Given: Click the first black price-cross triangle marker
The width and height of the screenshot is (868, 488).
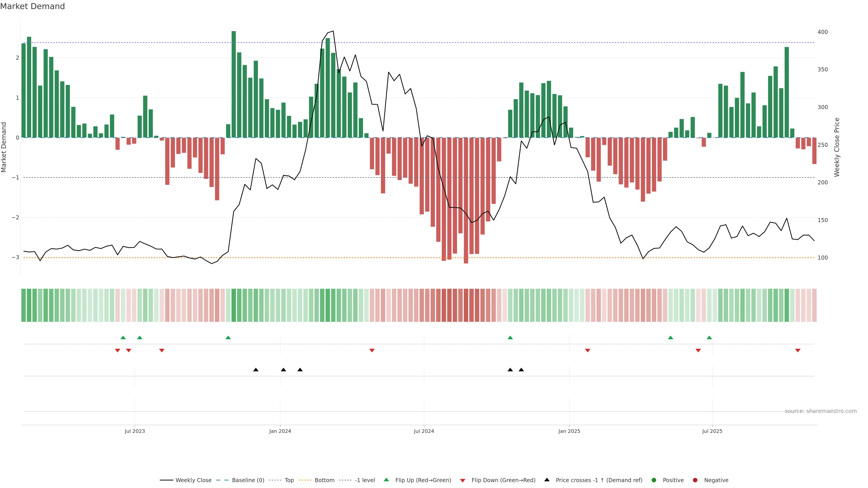Looking at the screenshot, I should 256,370.
